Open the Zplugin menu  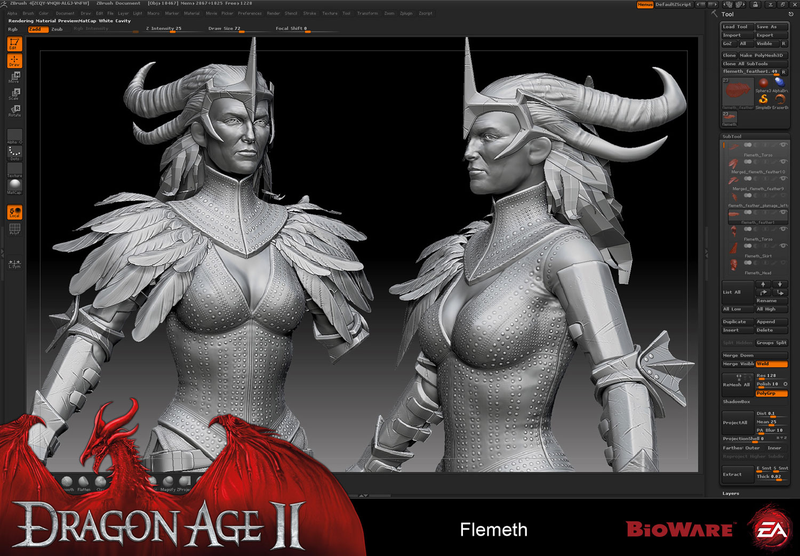[406, 13]
